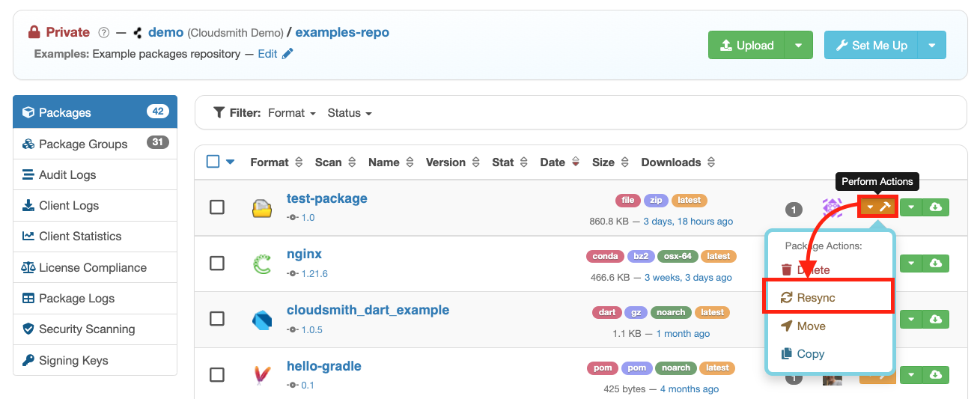This screenshot has height=399, width=980.
Task: Sort by Version column
Action: [453, 162]
